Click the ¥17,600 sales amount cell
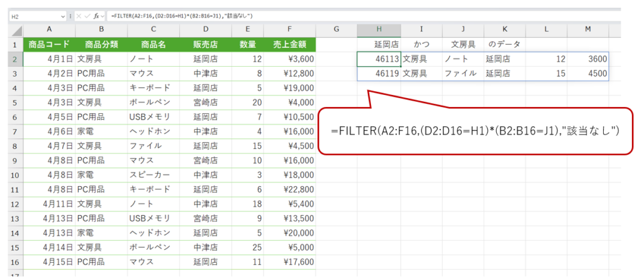The width and height of the screenshot is (644, 278). click(289, 262)
